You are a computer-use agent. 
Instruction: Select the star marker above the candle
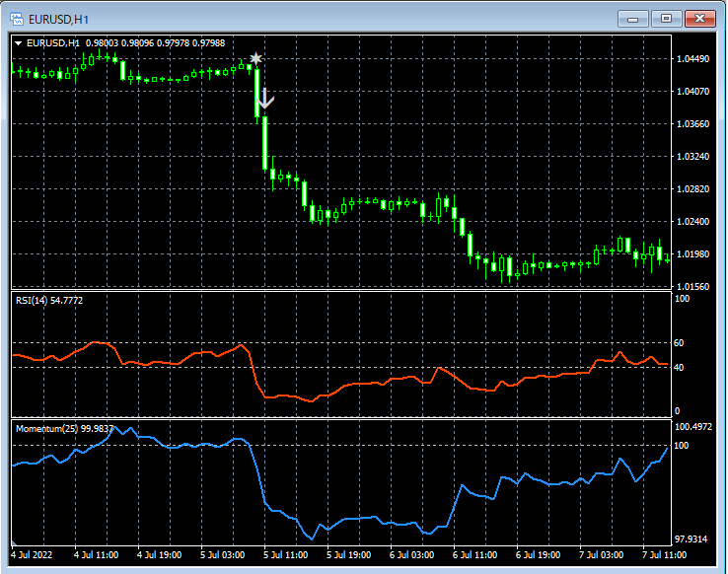pyautogui.click(x=255, y=58)
